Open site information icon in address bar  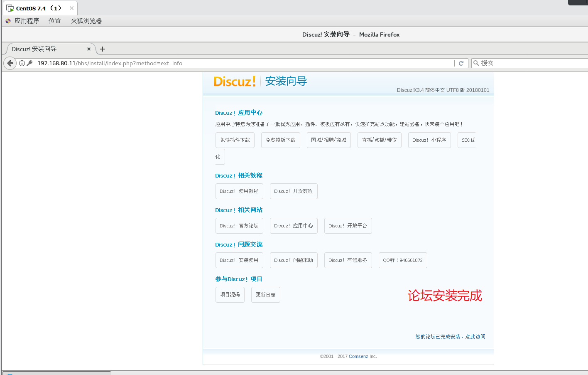[x=22, y=63]
